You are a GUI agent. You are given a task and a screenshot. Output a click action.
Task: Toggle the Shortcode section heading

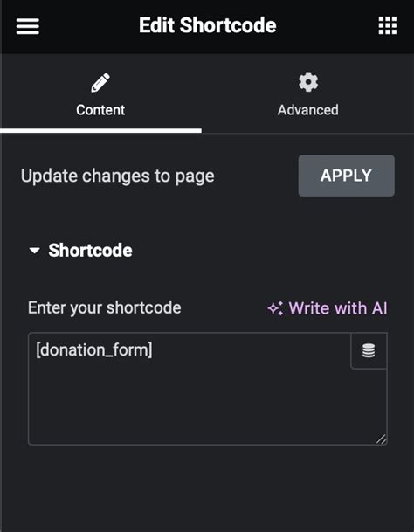tap(90, 251)
